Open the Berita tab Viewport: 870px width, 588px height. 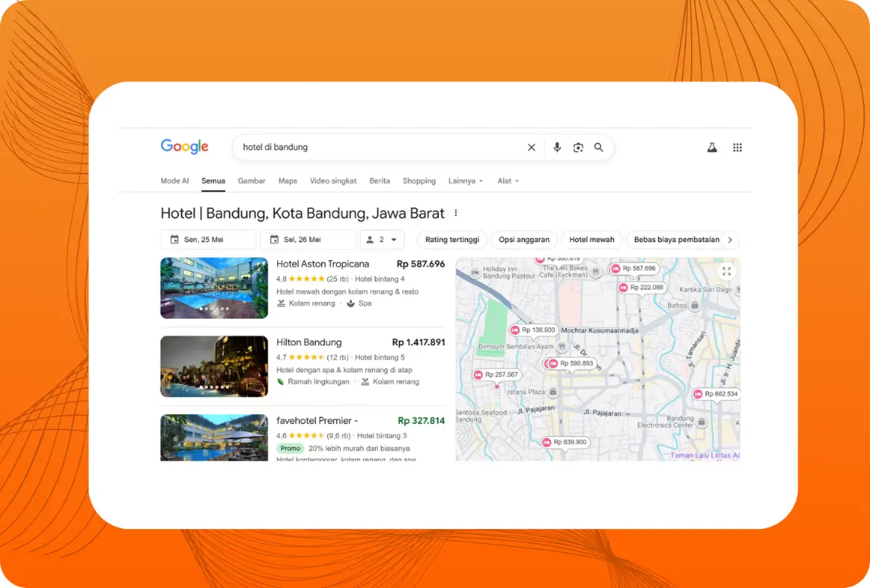click(379, 181)
